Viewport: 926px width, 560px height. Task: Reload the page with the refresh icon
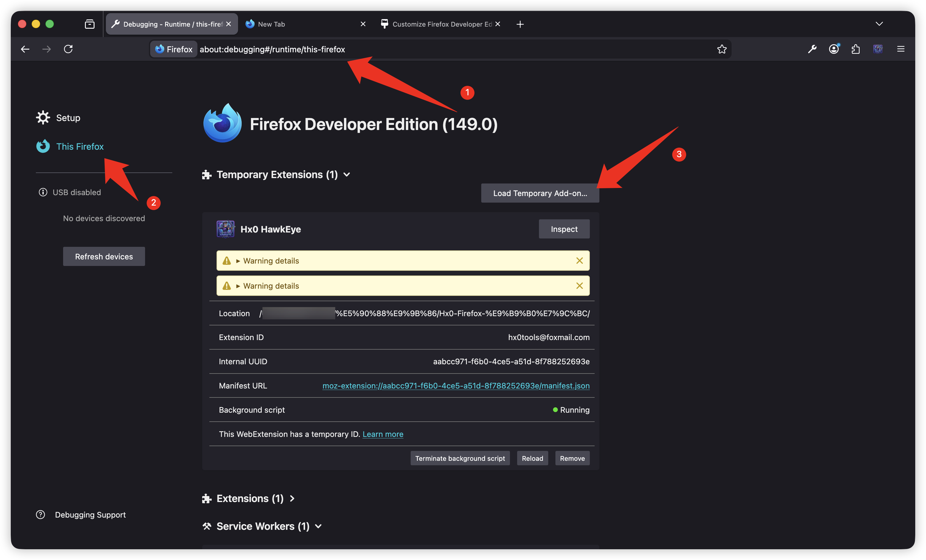click(x=68, y=49)
